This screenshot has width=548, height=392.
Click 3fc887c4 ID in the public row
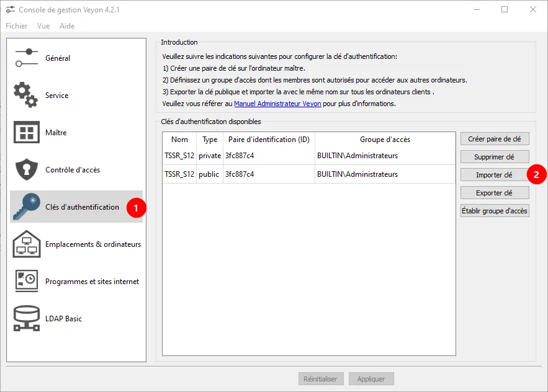tap(269, 174)
